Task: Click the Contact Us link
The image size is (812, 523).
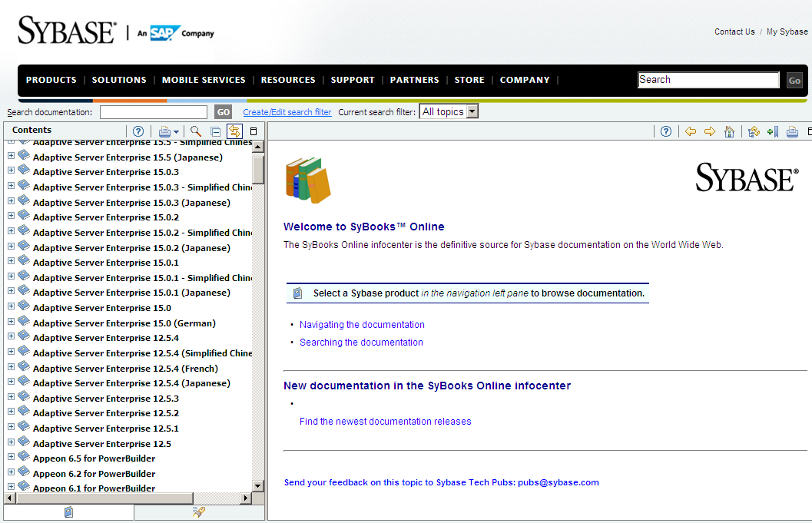Action: click(734, 31)
